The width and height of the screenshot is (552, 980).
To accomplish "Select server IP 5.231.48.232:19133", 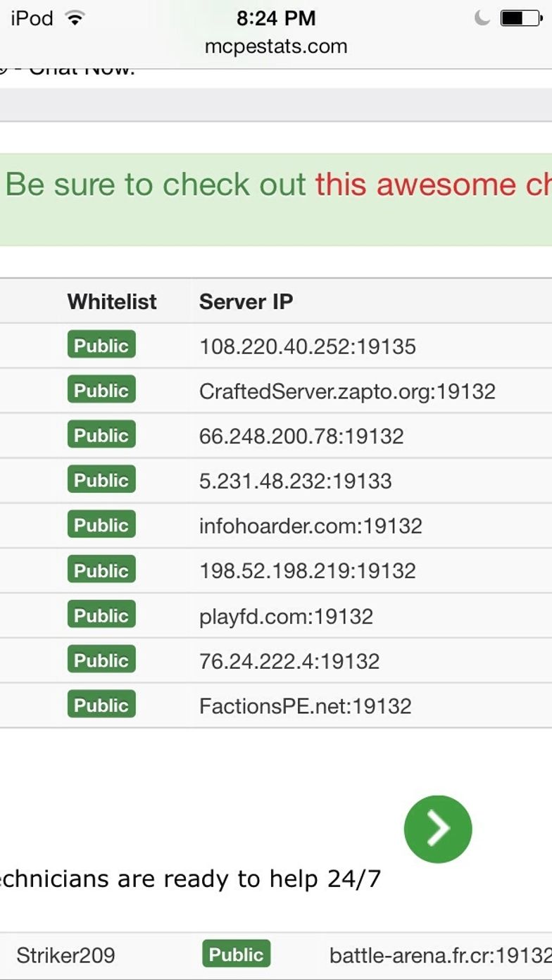I will coord(296,482).
